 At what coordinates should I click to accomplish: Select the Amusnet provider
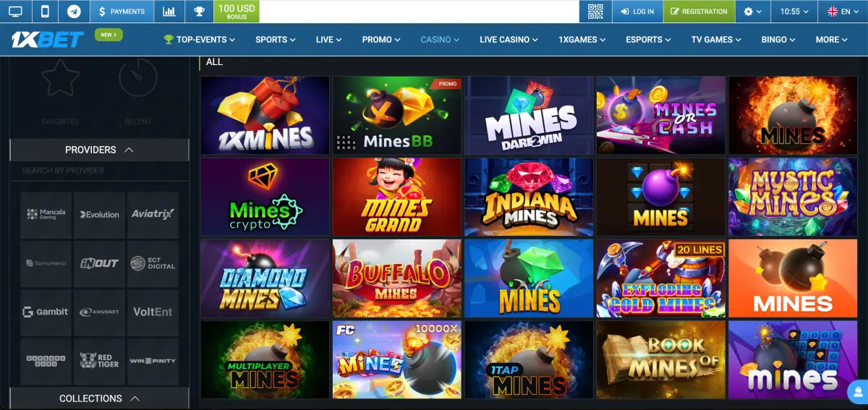pos(99,312)
